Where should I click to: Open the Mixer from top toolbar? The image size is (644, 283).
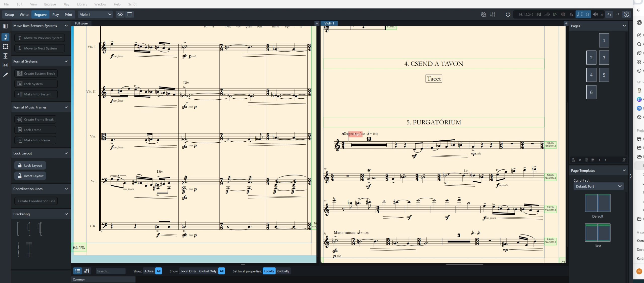493,14
